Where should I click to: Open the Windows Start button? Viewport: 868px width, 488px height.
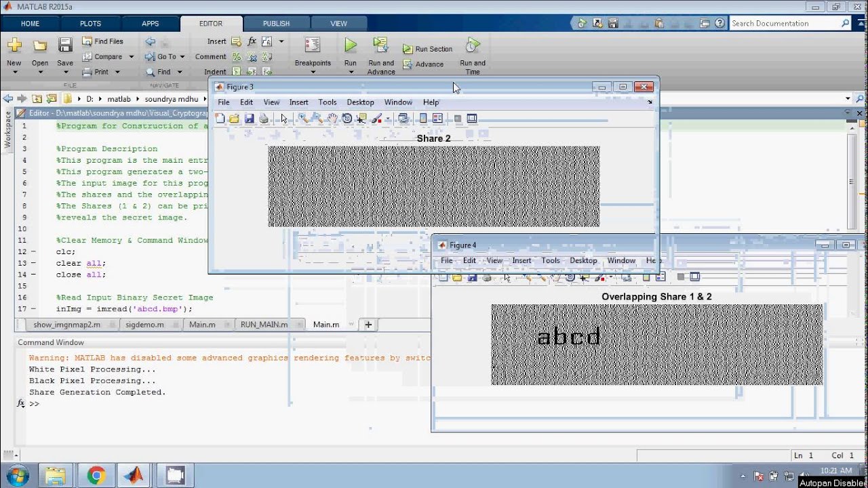[16, 475]
